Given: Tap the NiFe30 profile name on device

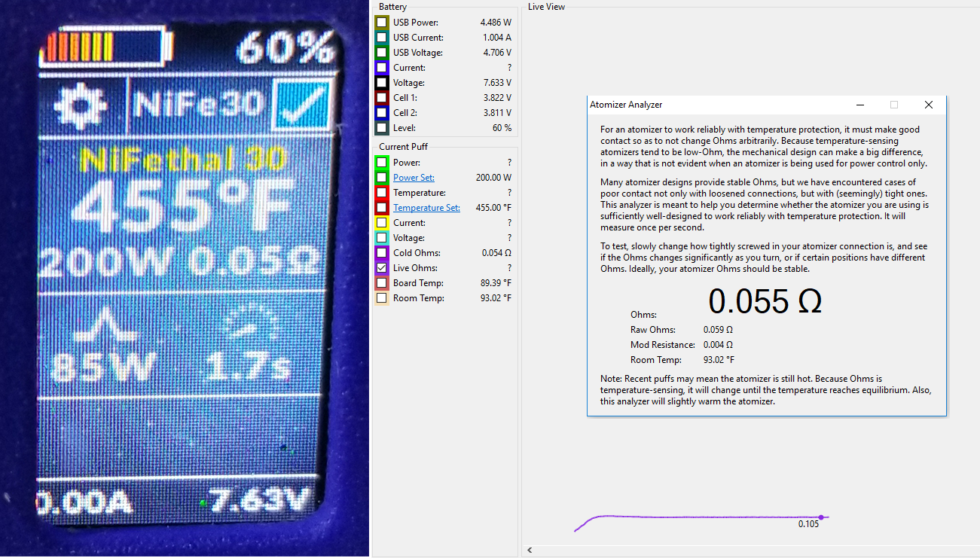Looking at the screenshot, I should pyautogui.click(x=198, y=105).
